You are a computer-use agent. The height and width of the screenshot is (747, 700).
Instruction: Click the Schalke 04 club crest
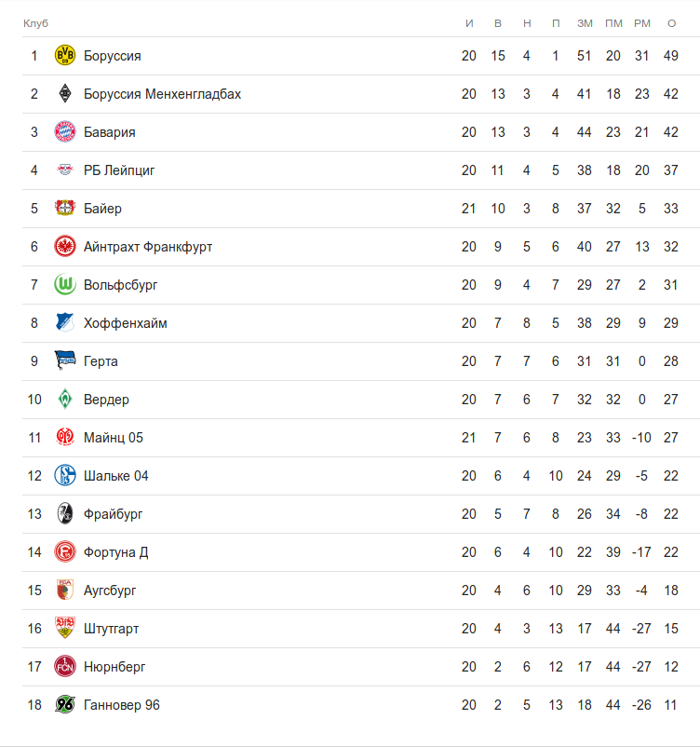[64, 476]
